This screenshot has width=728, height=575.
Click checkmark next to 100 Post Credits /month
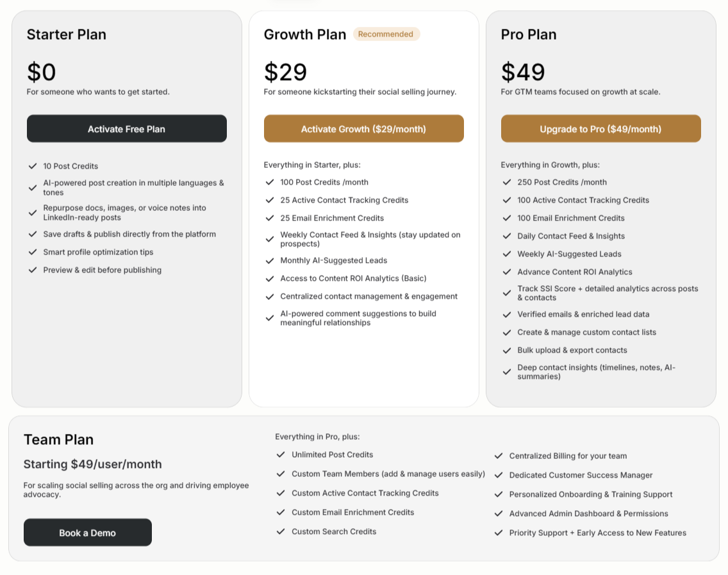[270, 182]
